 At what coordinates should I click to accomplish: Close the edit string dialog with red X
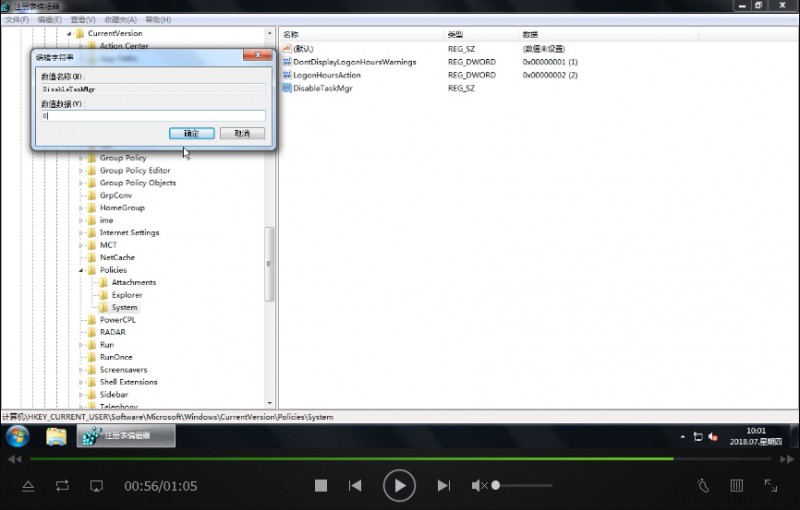tap(258, 55)
